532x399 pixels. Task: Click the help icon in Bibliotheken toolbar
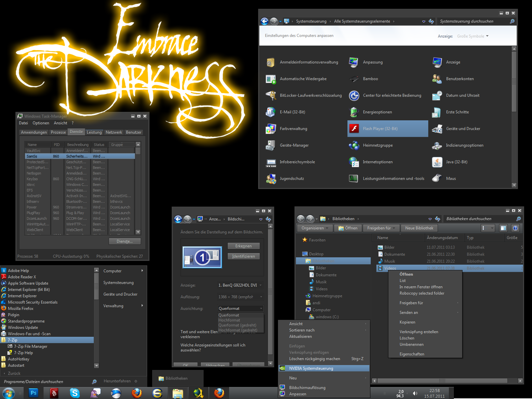click(515, 228)
